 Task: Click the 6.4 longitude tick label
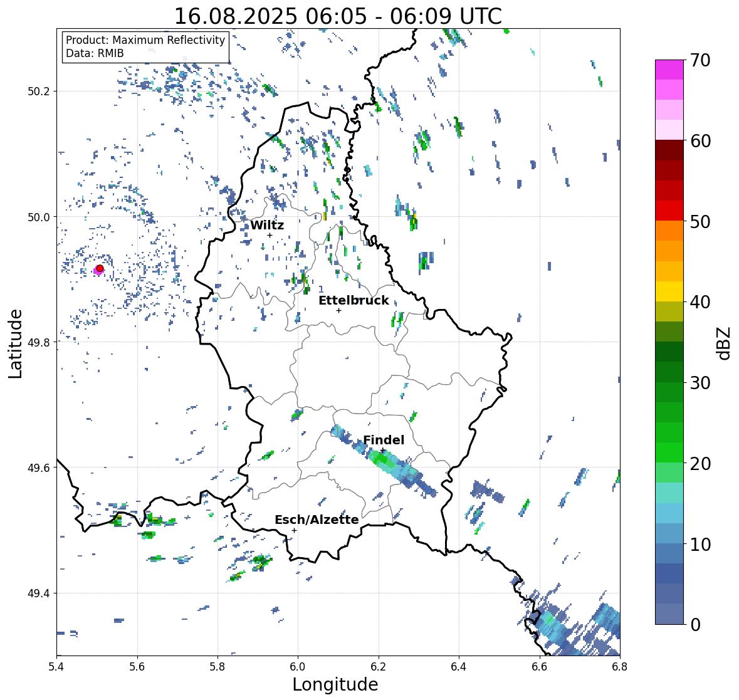(459, 667)
